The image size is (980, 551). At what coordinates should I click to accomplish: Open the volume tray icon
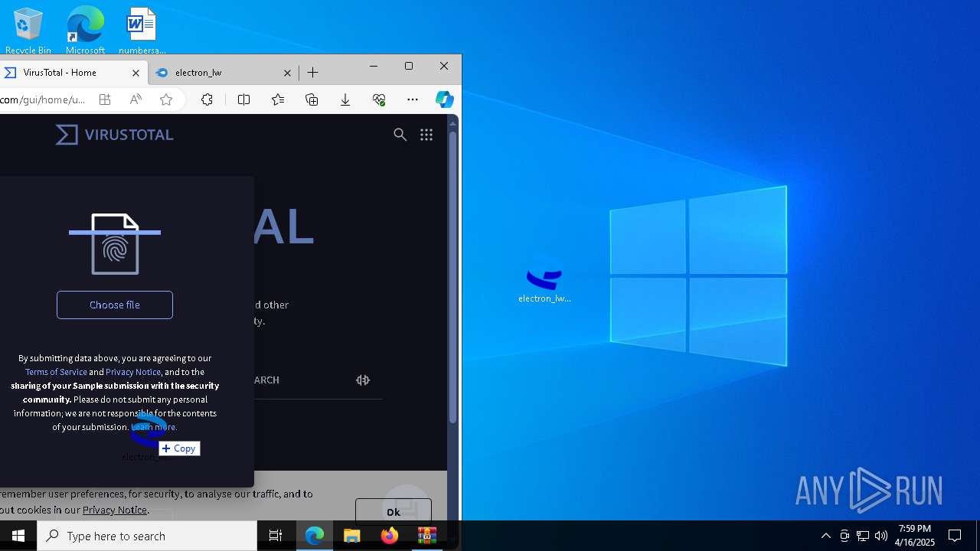(x=881, y=536)
